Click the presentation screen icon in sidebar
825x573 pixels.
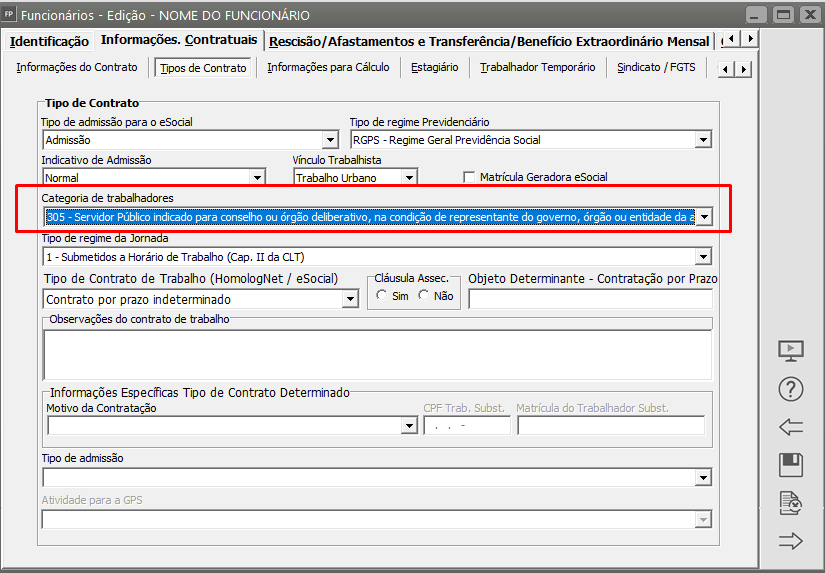tap(790, 351)
